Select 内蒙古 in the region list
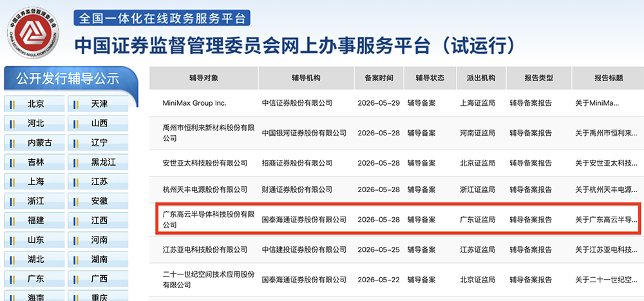Screen dimensions: 644x301 [x=35, y=142]
